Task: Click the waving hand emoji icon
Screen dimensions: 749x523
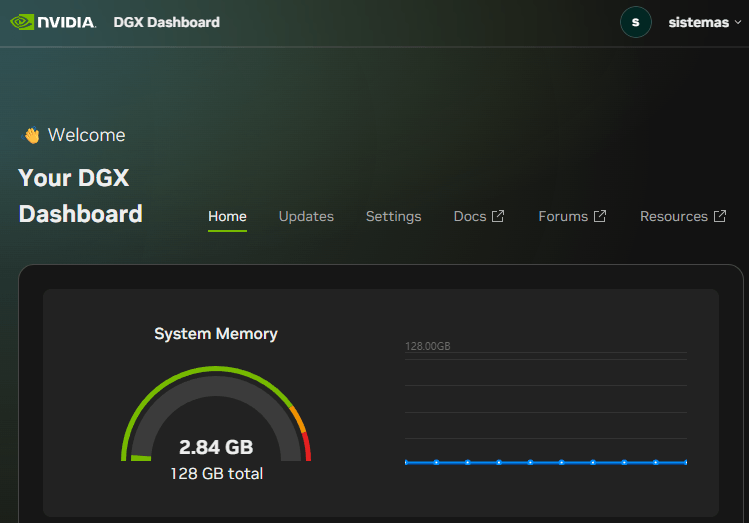Action: tap(32, 135)
